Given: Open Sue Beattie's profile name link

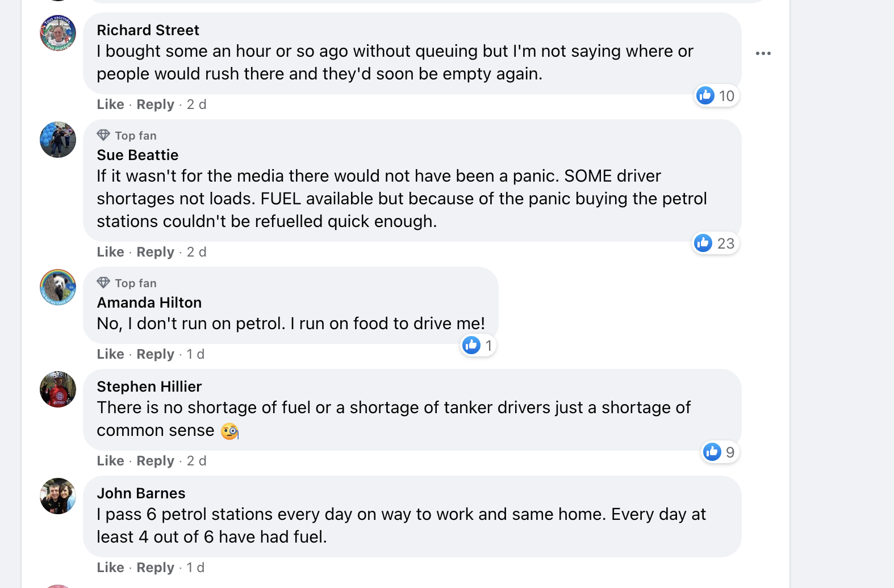Looking at the screenshot, I should click(137, 155).
